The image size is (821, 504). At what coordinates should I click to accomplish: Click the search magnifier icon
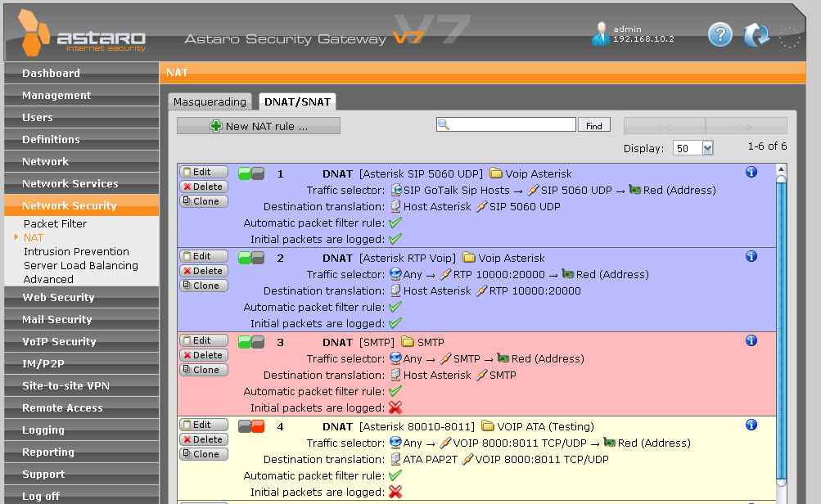pyautogui.click(x=443, y=124)
